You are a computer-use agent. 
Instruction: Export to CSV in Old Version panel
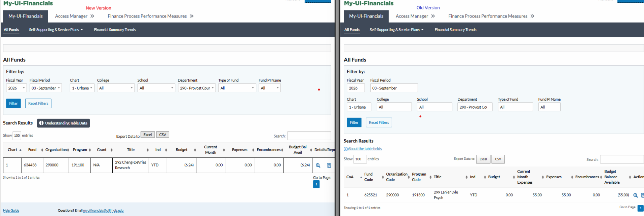pyautogui.click(x=498, y=159)
